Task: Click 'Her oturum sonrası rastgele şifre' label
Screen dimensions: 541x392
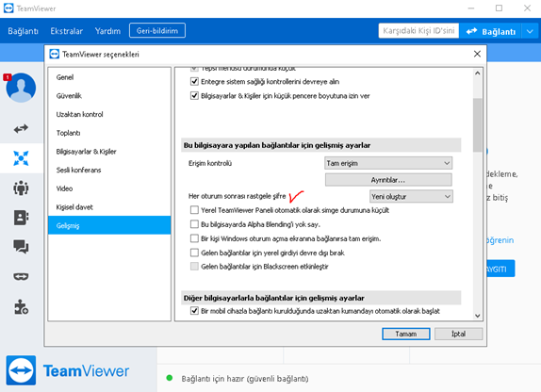Action: 237,196
